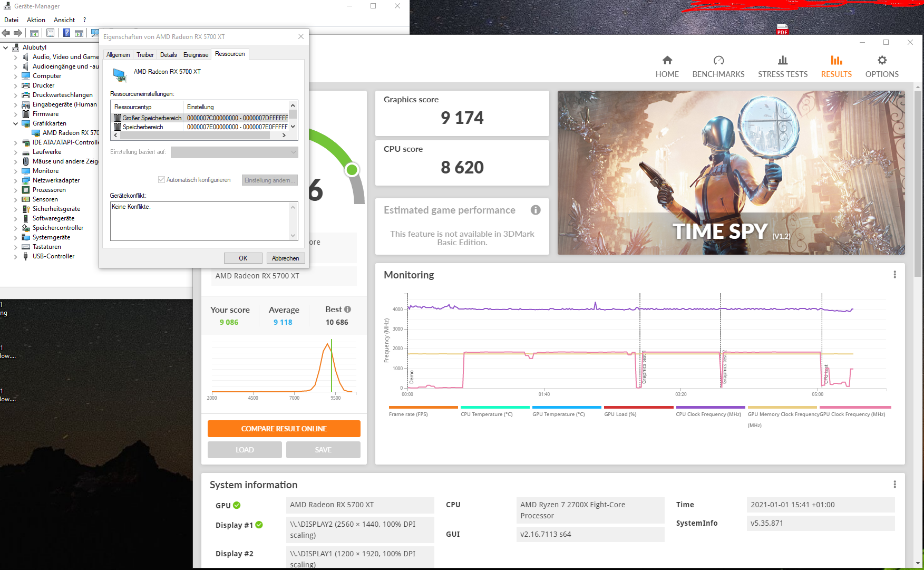Open the properties toolbar icon in Geräte-Manager

pyautogui.click(x=51, y=33)
